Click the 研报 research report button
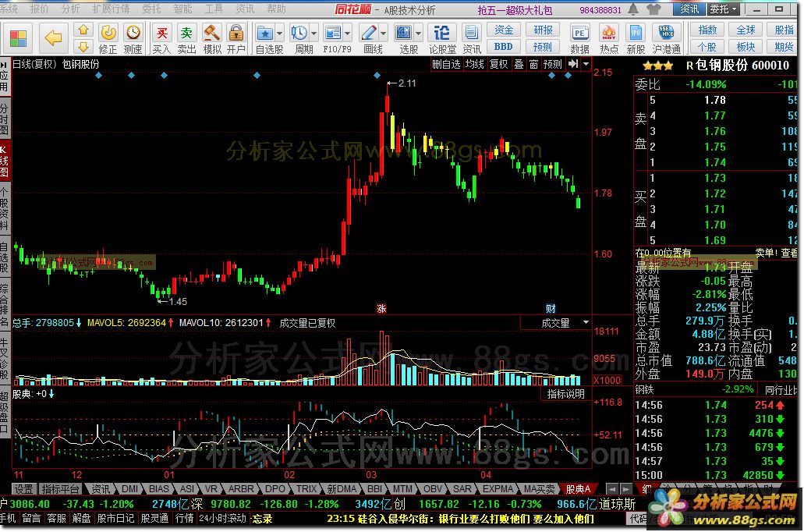804x532 pixels. tap(543, 30)
